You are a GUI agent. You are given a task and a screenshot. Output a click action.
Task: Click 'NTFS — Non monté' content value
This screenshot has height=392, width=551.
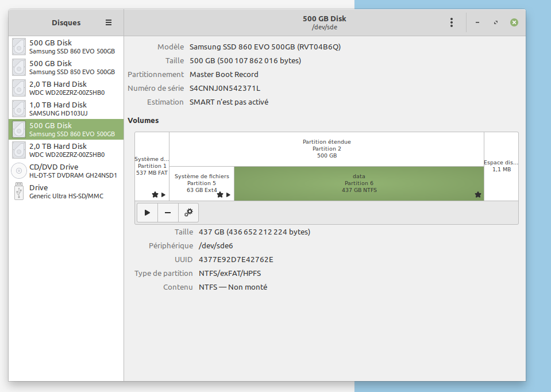(x=233, y=287)
